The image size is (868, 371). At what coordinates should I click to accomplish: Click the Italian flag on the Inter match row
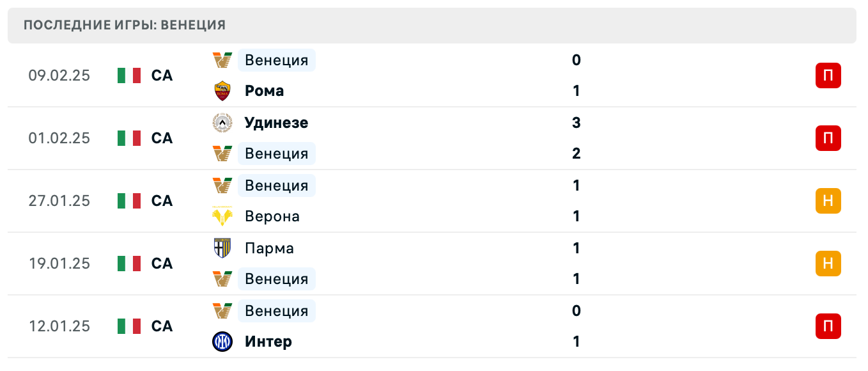(x=128, y=326)
